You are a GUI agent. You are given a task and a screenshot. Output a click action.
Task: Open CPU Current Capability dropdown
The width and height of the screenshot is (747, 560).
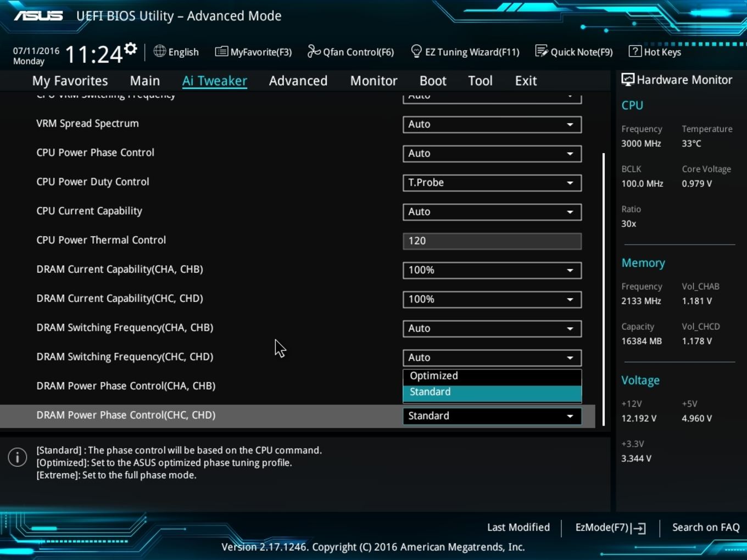tap(492, 211)
